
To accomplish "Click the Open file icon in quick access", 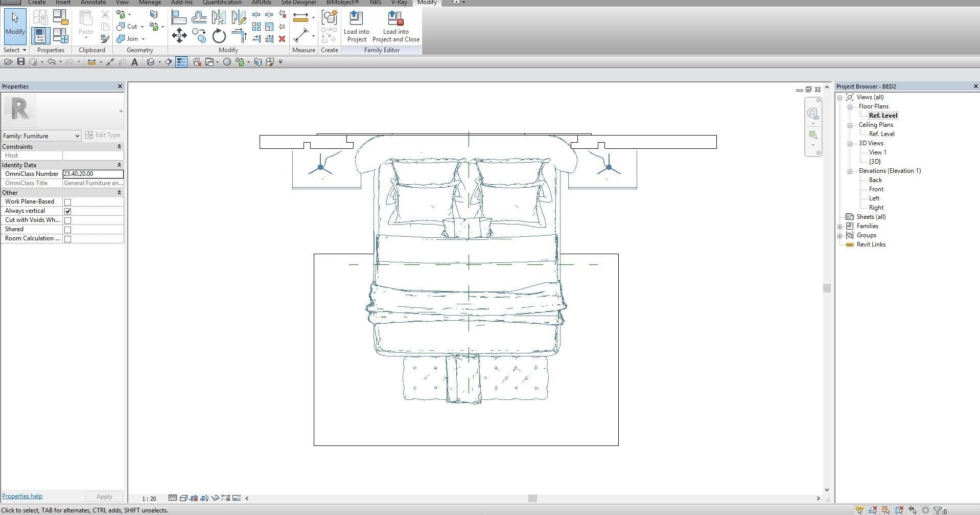I will point(8,62).
